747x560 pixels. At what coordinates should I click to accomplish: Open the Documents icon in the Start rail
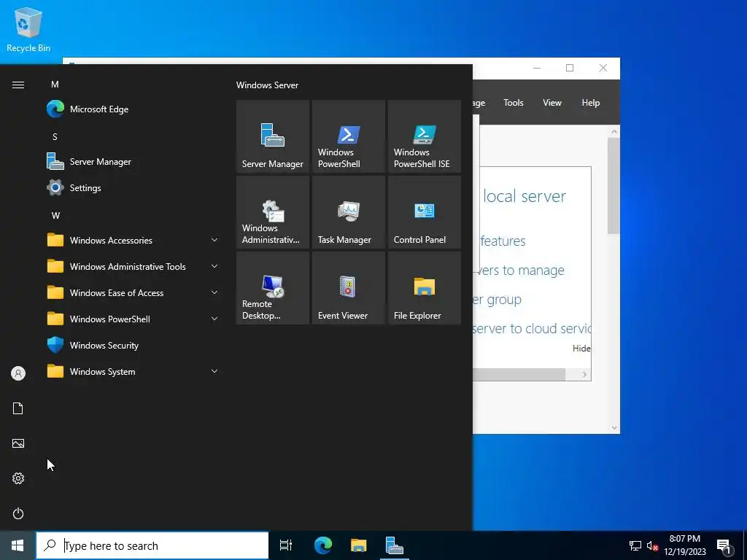coord(18,408)
